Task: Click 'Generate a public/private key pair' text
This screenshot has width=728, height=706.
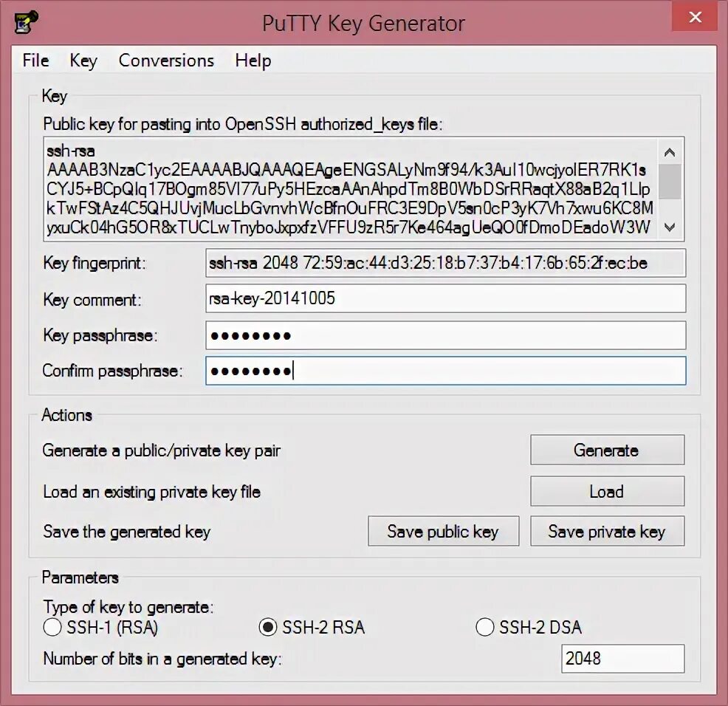Action: point(162,450)
